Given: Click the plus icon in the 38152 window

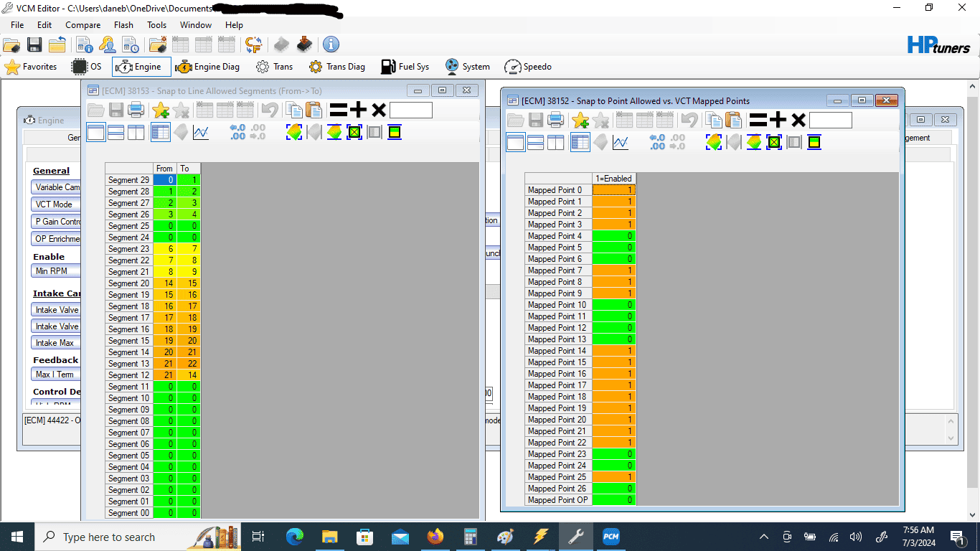Looking at the screenshot, I should [778, 120].
